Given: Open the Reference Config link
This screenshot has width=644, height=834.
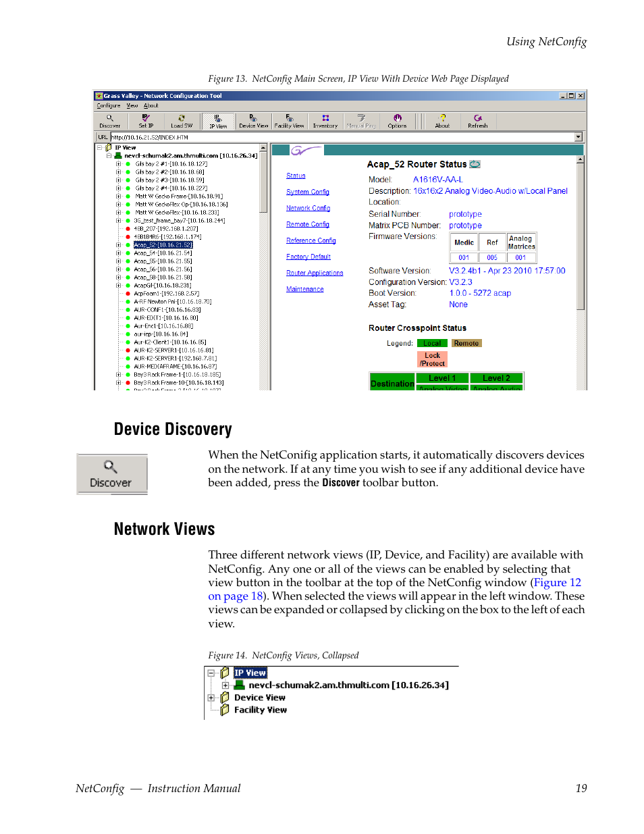Looking at the screenshot, I should tap(311, 240).
